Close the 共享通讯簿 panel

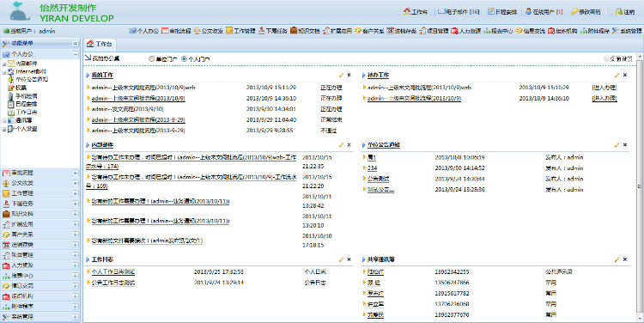(625, 259)
